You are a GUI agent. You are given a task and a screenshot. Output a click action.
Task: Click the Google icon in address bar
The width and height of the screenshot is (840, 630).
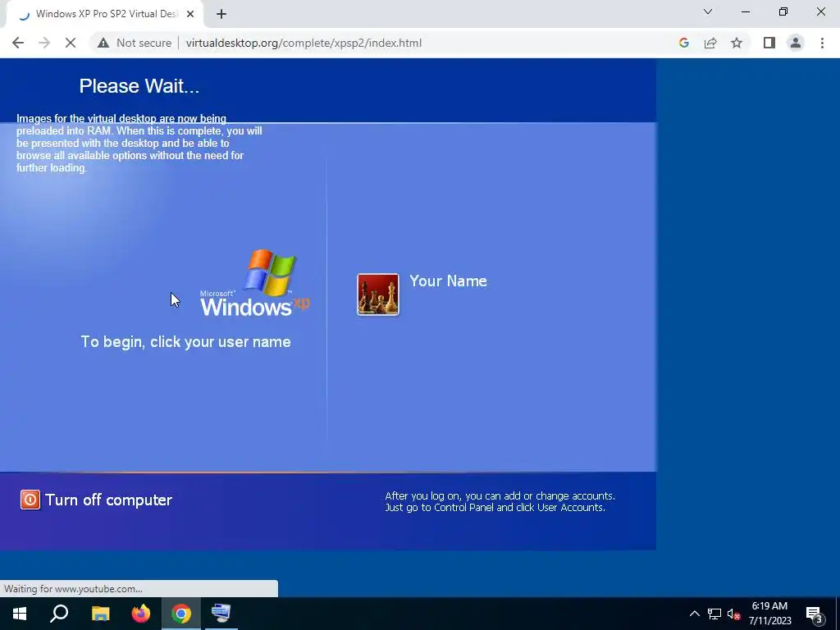click(683, 43)
